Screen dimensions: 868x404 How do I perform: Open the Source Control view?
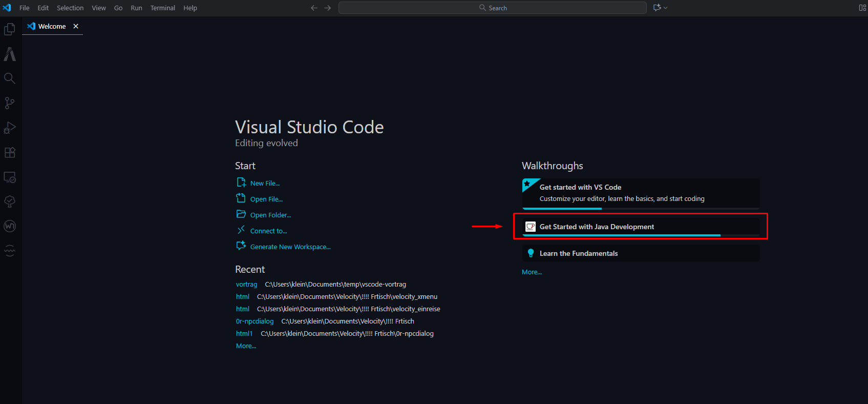[x=10, y=103]
